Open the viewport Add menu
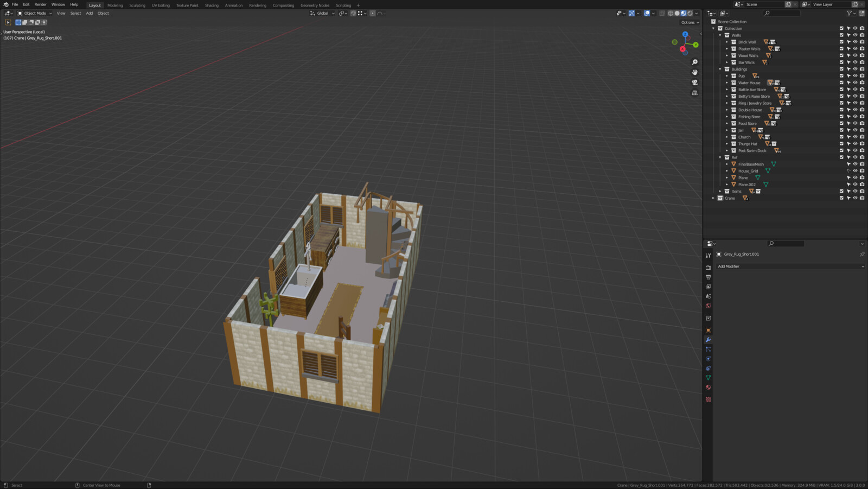Image resolution: width=868 pixels, height=489 pixels. 89,13
